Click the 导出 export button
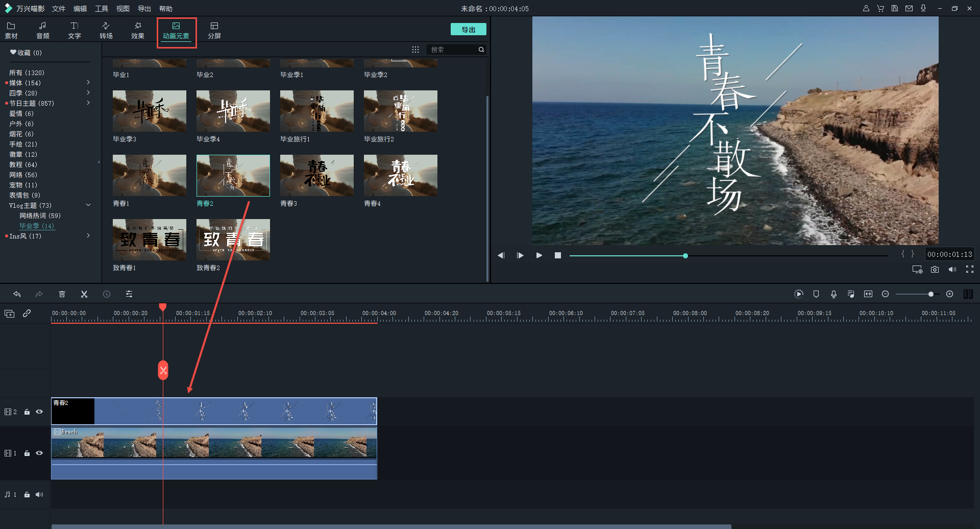Image resolution: width=980 pixels, height=529 pixels. pyautogui.click(x=468, y=30)
